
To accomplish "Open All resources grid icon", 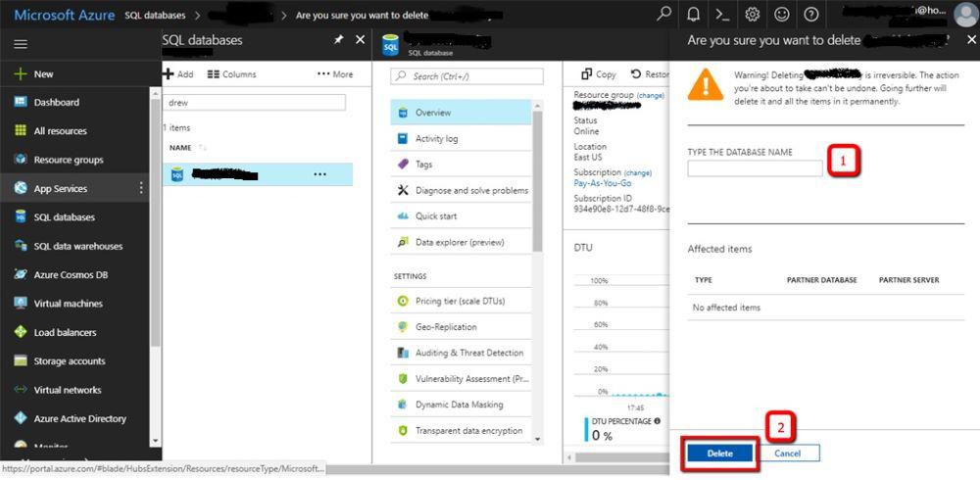I will [21, 130].
